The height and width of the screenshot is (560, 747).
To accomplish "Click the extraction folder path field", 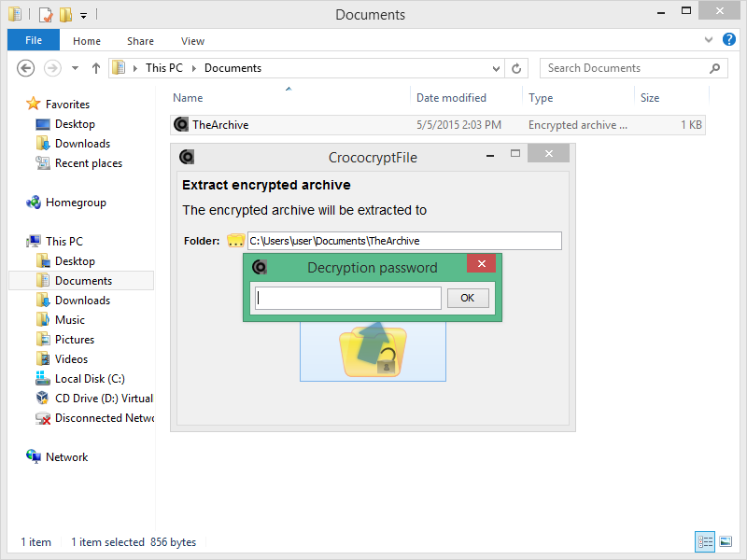I will 403,241.
